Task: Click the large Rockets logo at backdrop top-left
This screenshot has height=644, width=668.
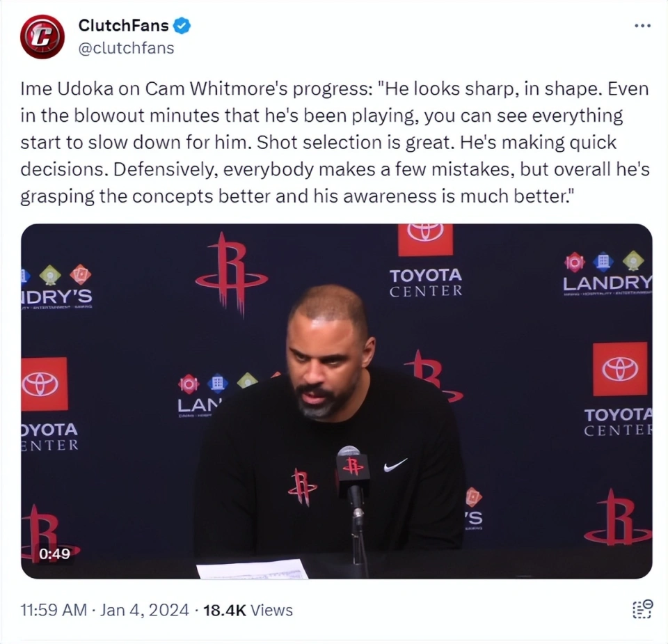Action: [231, 274]
